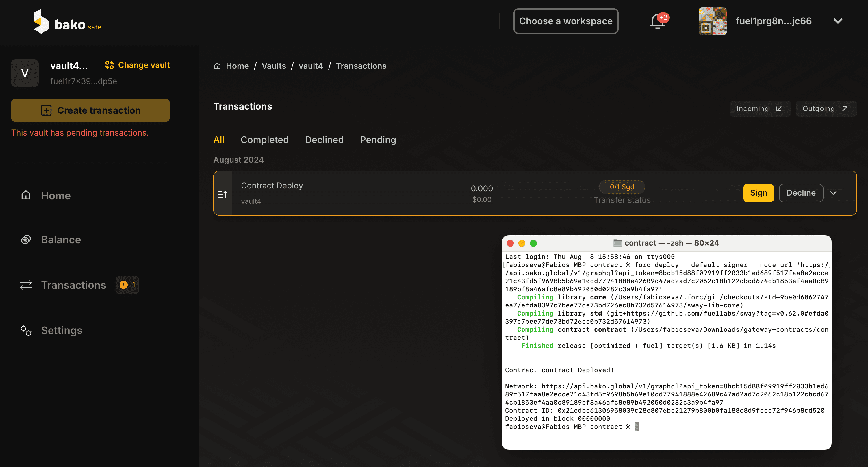This screenshot has height=467, width=868.
Task: Select the Declined transactions tab
Action: [x=324, y=140]
